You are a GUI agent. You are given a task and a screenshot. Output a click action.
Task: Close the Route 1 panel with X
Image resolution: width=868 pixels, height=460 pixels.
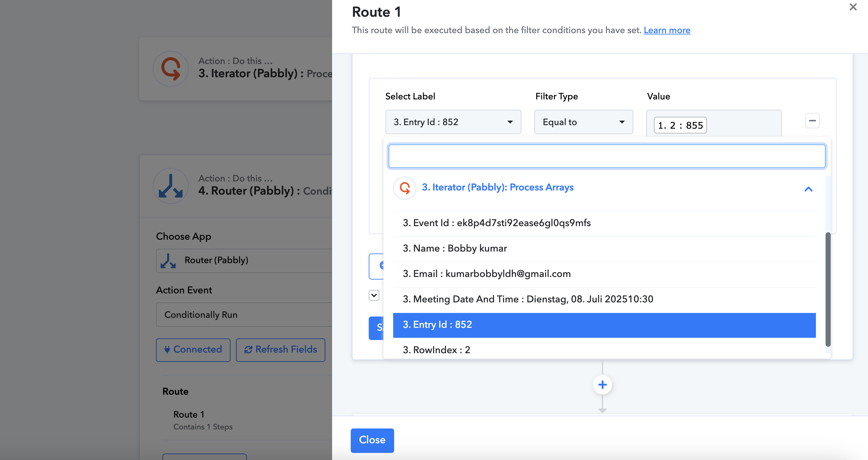853,7
